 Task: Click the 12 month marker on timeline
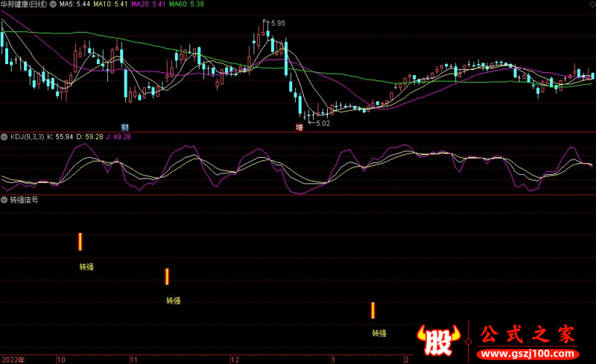coord(233,359)
